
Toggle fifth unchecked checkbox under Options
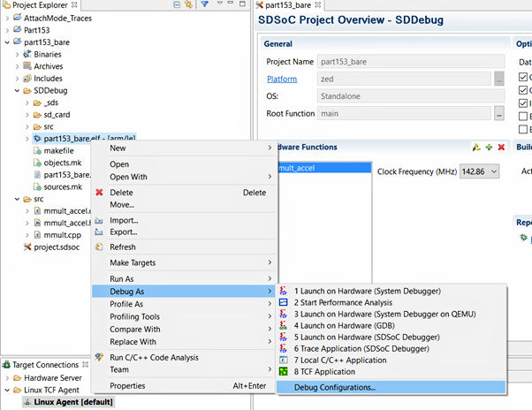(x=523, y=129)
